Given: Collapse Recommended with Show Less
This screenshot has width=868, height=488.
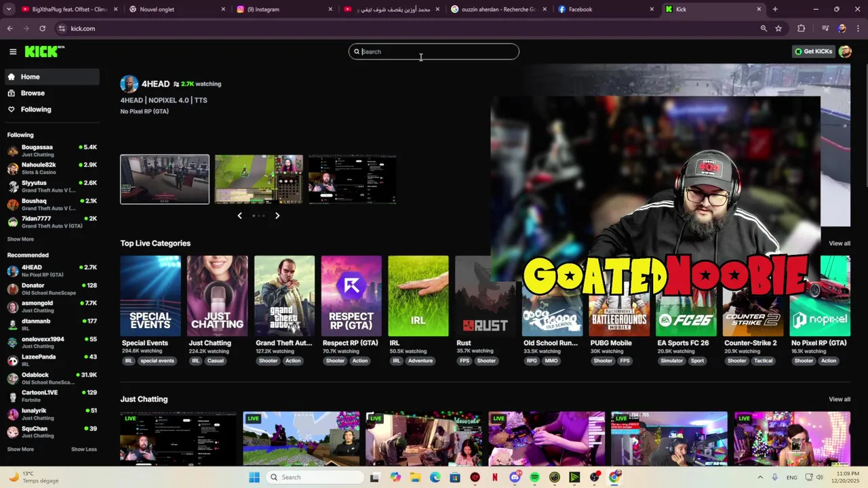Looking at the screenshot, I should pos(84,449).
